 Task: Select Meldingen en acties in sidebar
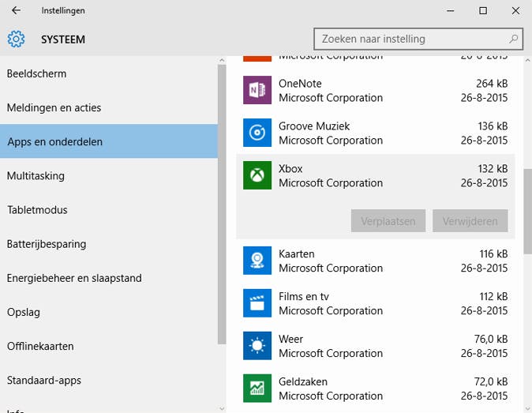[54, 107]
